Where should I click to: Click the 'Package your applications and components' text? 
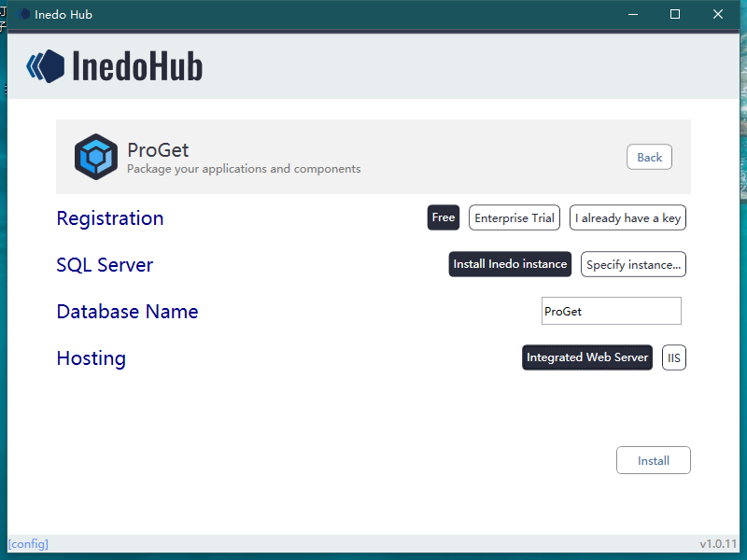[x=244, y=169]
